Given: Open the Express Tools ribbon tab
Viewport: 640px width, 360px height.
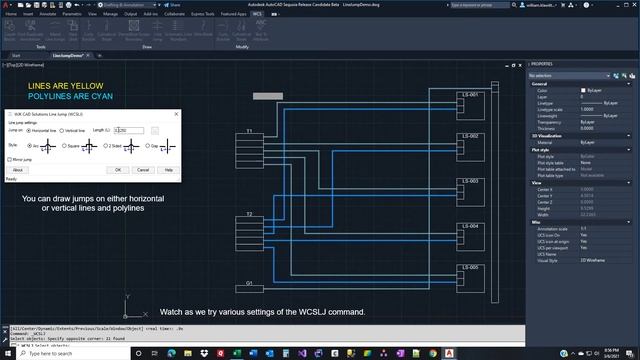Looking at the screenshot, I should pyautogui.click(x=202, y=14).
